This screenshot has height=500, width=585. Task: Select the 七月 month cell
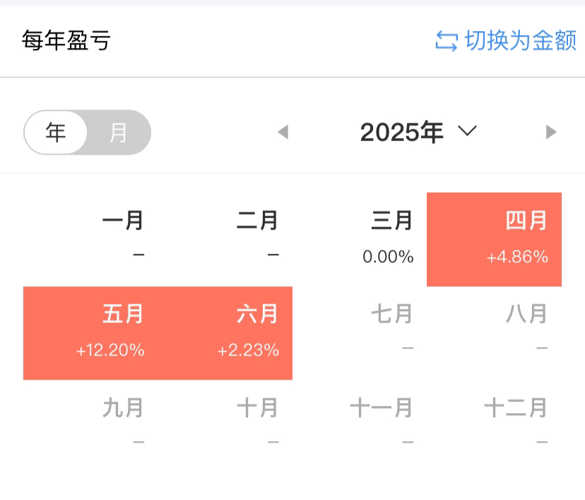tap(360, 333)
